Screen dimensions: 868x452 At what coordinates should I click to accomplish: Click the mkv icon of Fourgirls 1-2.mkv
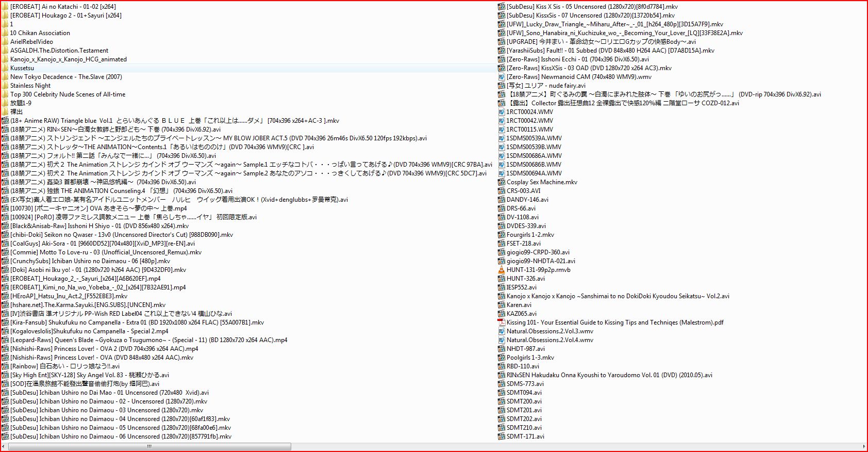pos(502,234)
